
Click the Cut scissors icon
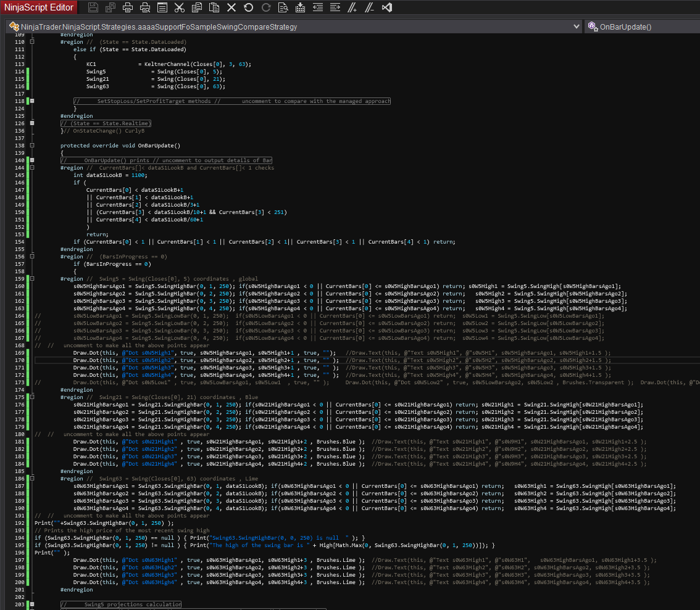pos(180,8)
